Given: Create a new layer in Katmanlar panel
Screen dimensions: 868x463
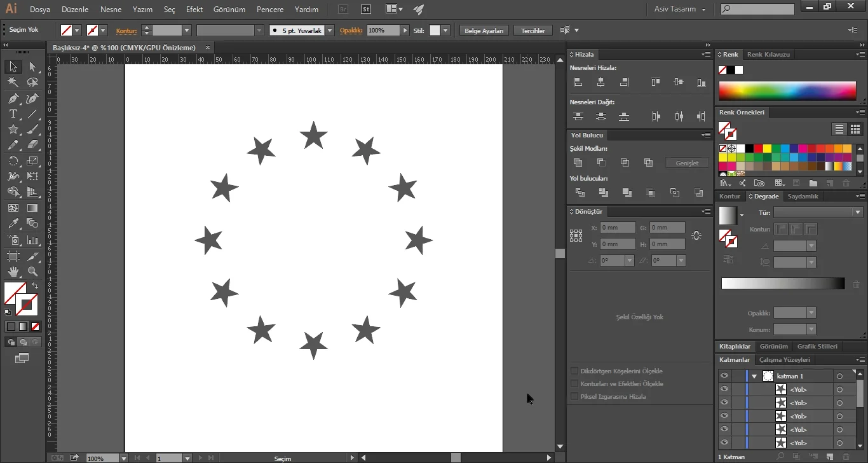Looking at the screenshot, I should coord(830,456).
